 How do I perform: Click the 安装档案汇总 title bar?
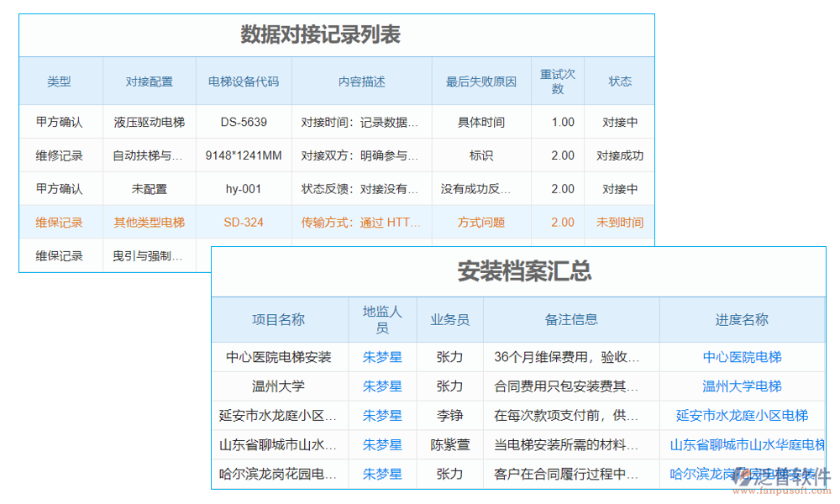point(525,273)
